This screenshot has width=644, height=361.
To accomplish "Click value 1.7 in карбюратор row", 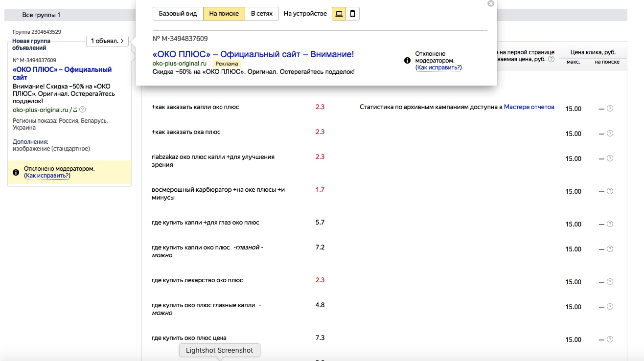I will pyautogui.click(x=320, y=189).
